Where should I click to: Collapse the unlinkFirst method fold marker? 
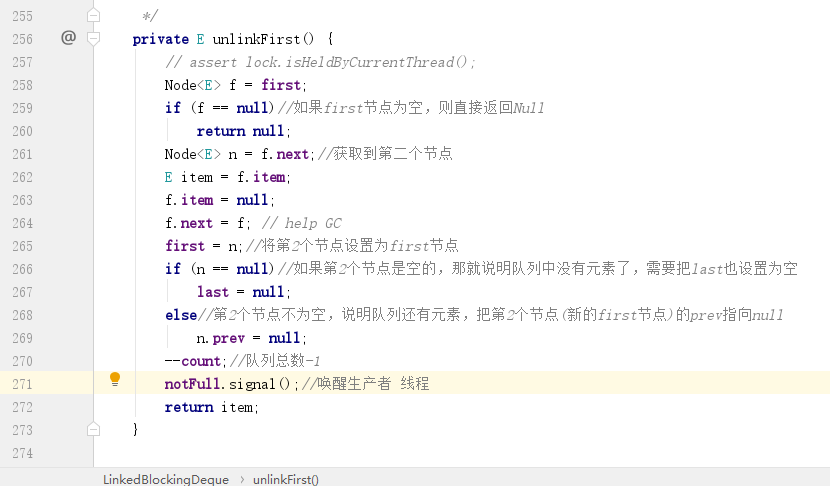coord(94,39)
